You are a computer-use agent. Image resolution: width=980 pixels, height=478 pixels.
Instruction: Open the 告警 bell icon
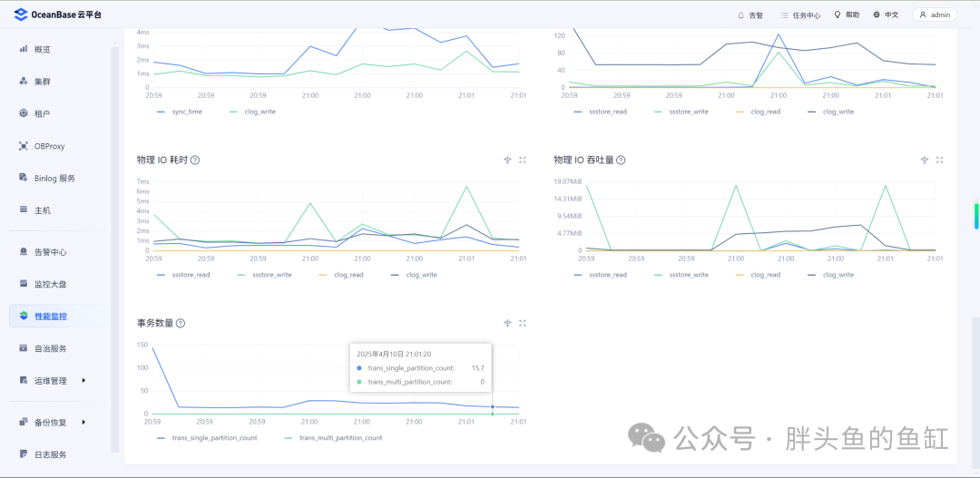741,15
